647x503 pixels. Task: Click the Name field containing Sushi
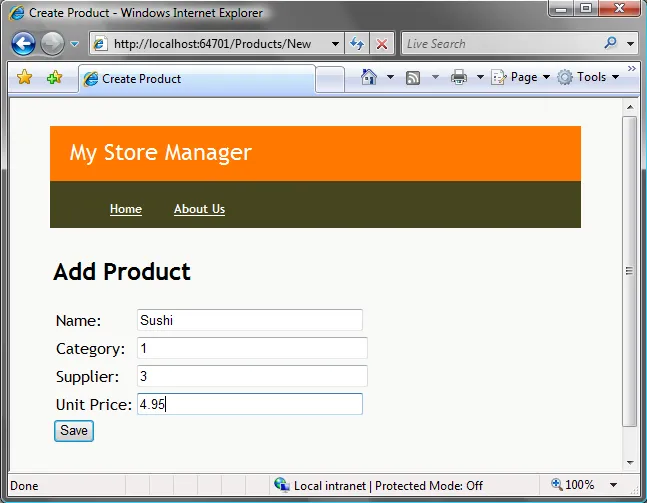point(249,320)
